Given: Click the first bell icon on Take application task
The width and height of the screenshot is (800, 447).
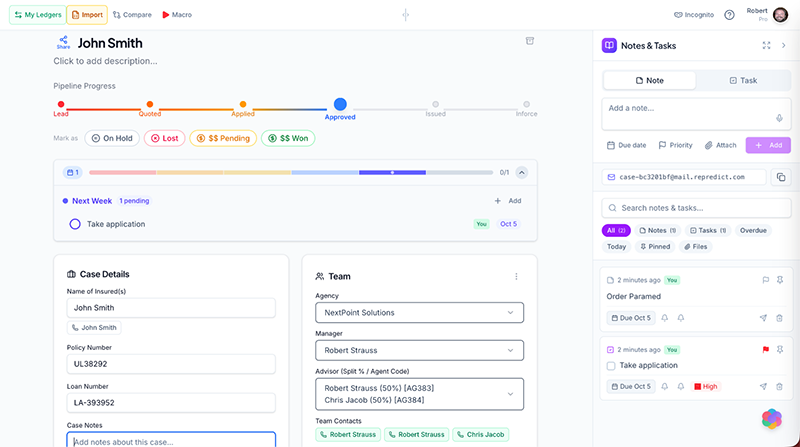Looking at the screenshot, I should 664,386.
